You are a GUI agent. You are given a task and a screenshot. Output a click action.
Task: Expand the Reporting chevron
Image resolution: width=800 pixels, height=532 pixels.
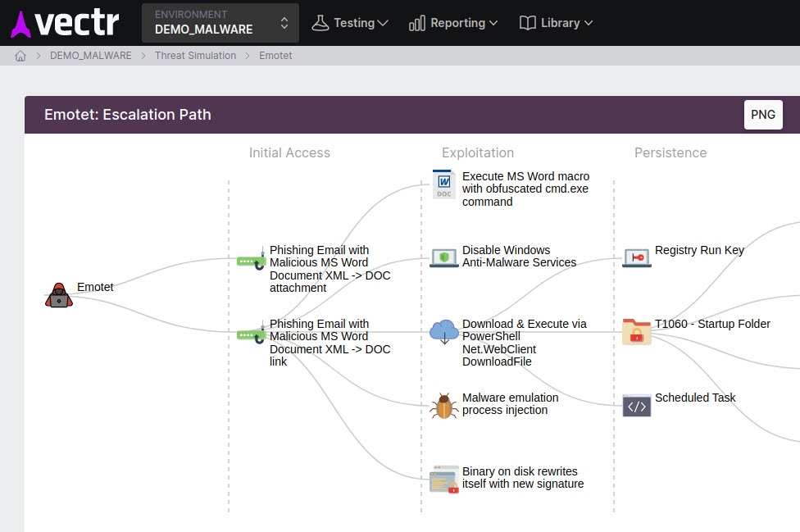pos(493,23)
